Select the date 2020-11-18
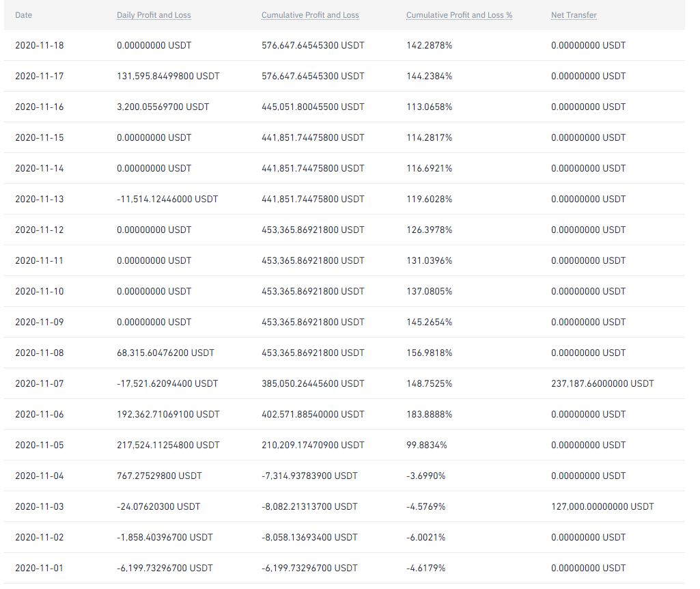 point(40,46)
